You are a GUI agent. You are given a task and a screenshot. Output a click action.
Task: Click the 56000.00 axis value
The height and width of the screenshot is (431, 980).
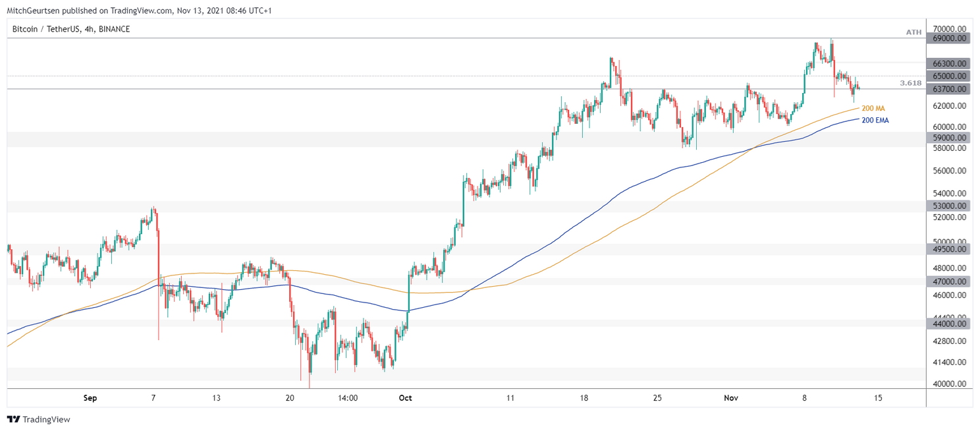(x=950, y=171)
